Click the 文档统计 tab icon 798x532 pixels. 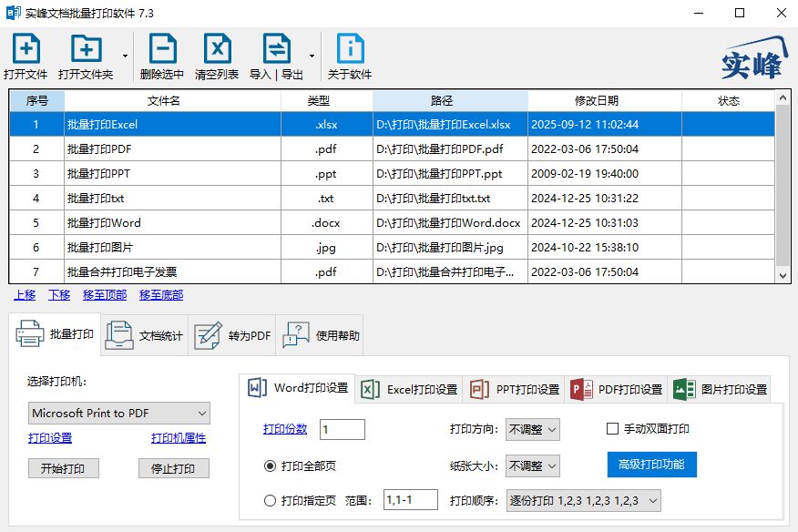point(119,335)
